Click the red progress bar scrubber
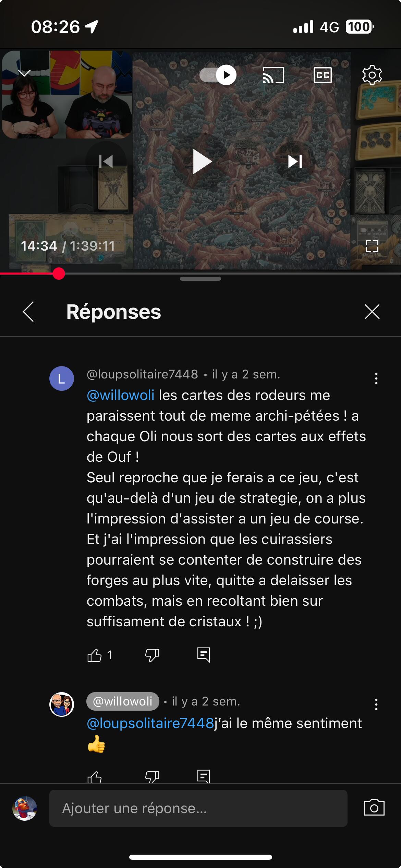401x868 pixels. pyautogui.click(x=59, y=274)
